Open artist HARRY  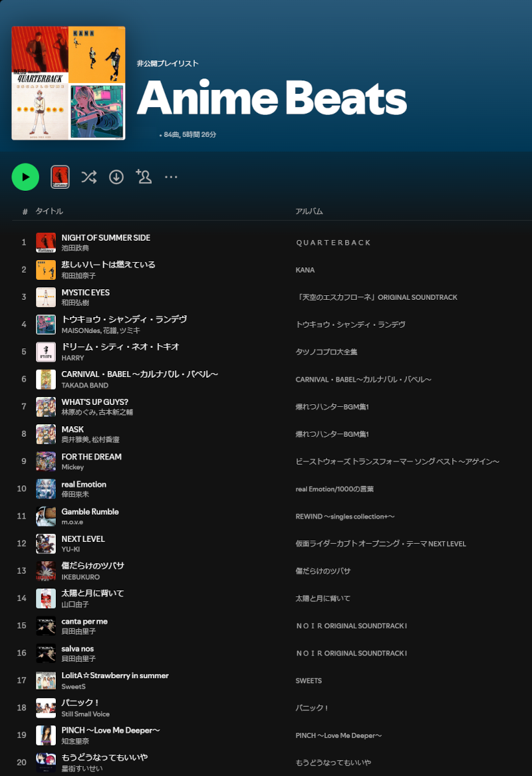[x=72, y=358]
